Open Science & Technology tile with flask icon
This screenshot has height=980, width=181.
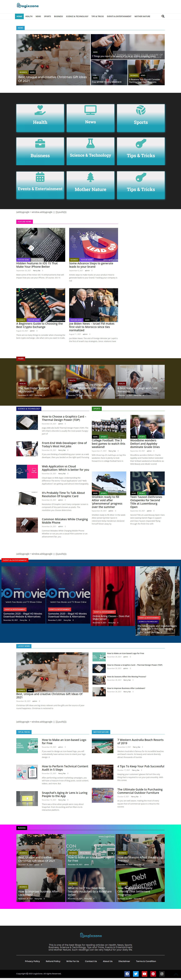90,151
